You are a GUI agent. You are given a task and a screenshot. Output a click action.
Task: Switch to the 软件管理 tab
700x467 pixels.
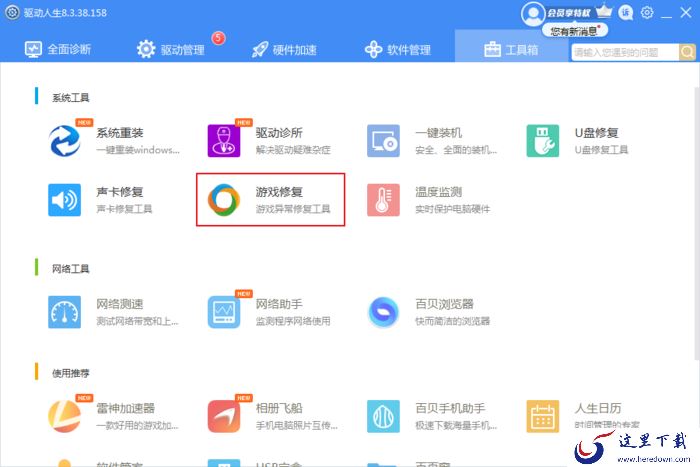[x=398, y=49]
